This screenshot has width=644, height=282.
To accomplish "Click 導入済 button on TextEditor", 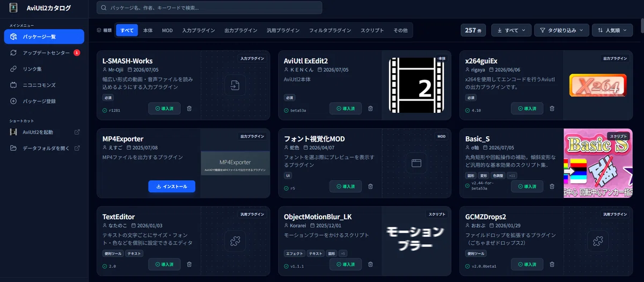I will pyautogui.click(x=164, y=264).
